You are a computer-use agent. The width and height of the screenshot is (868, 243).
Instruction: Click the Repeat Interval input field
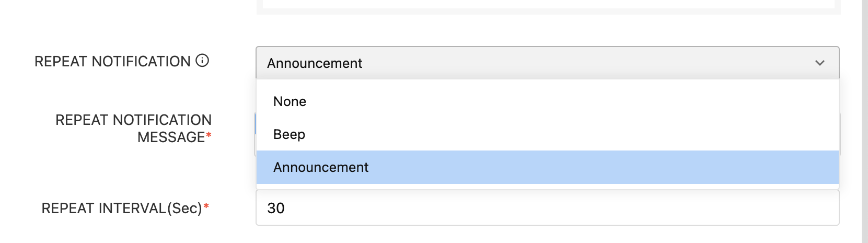pos(547,208)
